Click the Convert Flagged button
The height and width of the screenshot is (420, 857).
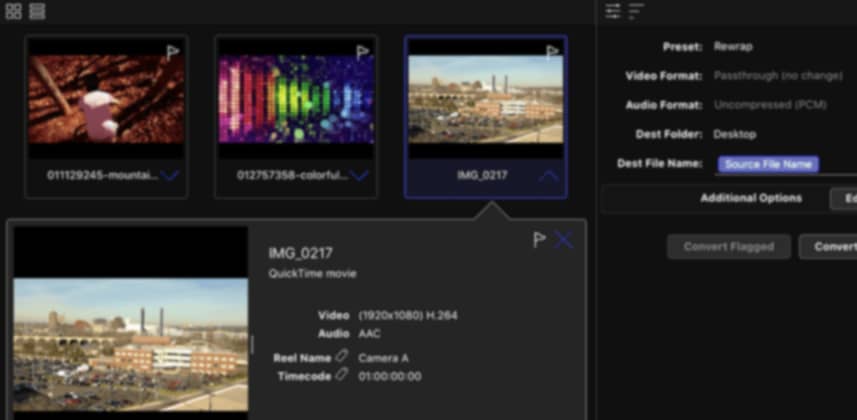[x=729, y=247]
